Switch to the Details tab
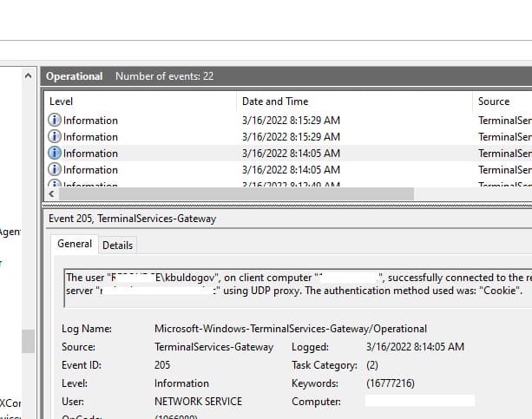Viewport: 532px width, 419px height. (118, 246)
